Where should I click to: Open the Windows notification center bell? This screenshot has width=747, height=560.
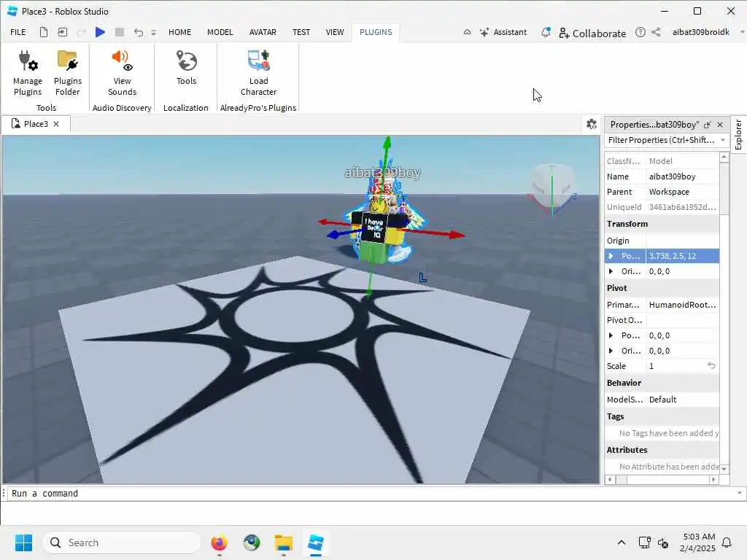(727, 542)
